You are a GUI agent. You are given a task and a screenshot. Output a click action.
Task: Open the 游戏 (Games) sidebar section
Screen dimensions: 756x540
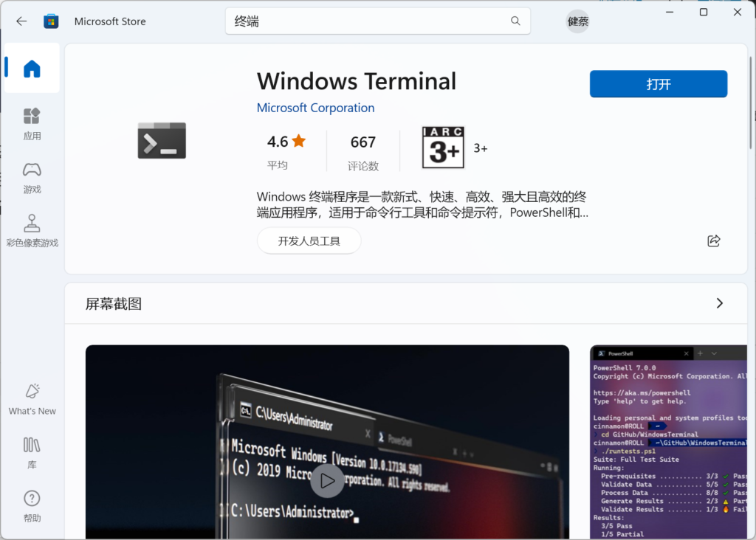(32, 178)
